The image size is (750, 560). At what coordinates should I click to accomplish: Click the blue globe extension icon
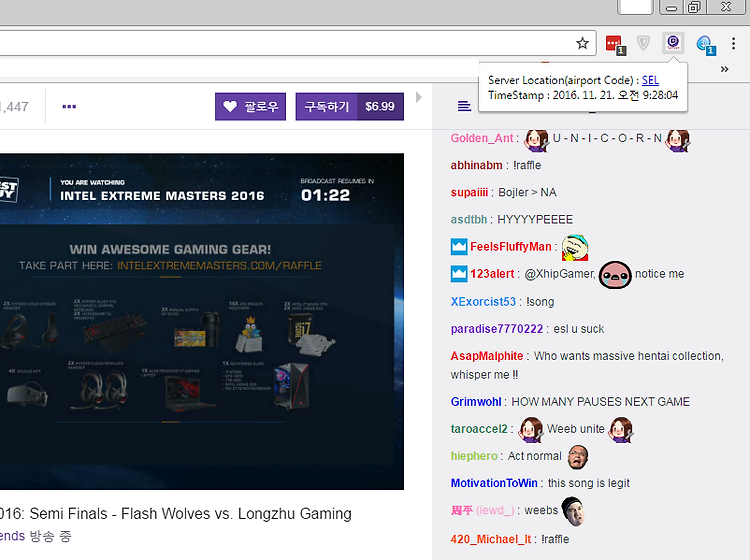705,44
